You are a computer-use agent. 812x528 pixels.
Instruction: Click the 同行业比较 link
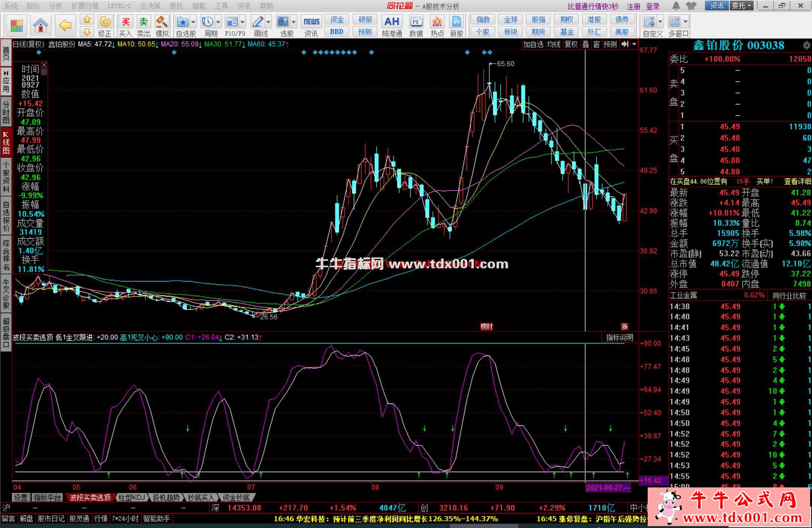[x=789, y=295]
